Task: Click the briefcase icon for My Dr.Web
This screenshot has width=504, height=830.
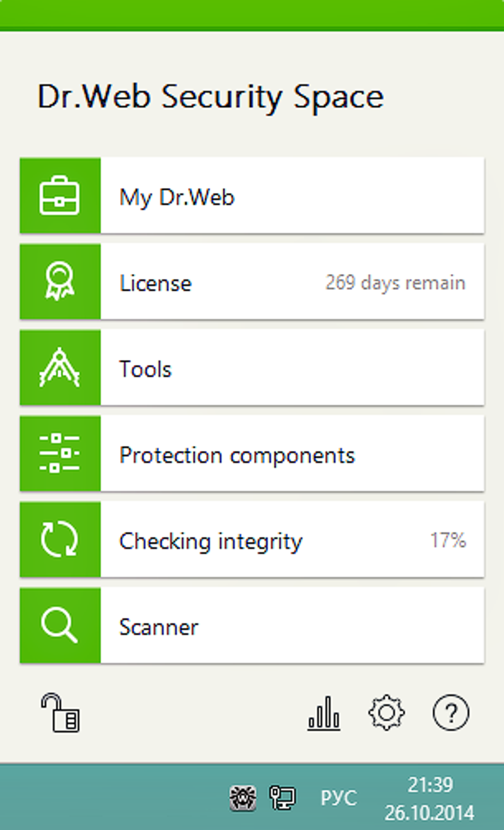Action: pyautogui.click(x=60, y=196)
